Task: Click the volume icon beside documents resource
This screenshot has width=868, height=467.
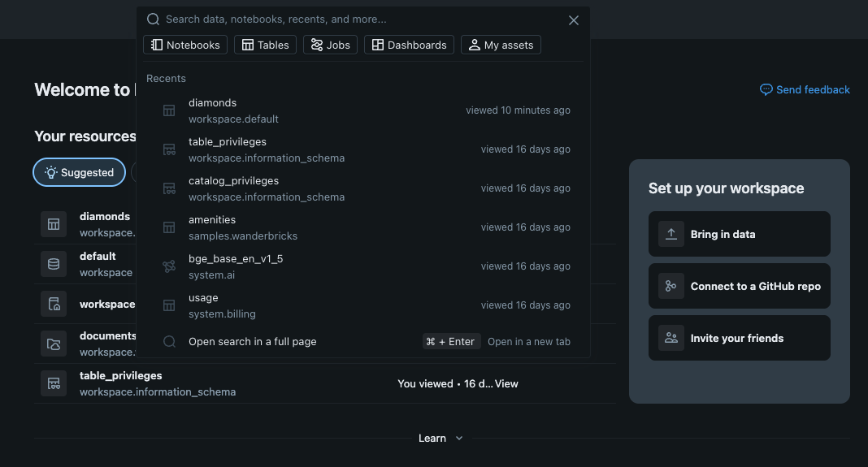Action: 54,344
